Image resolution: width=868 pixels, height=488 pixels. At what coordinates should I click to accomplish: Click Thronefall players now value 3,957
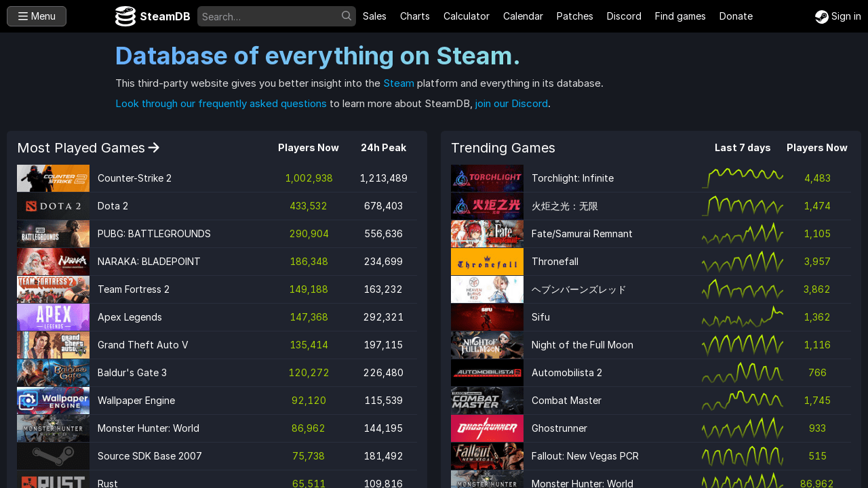click(x=817, y=262)
